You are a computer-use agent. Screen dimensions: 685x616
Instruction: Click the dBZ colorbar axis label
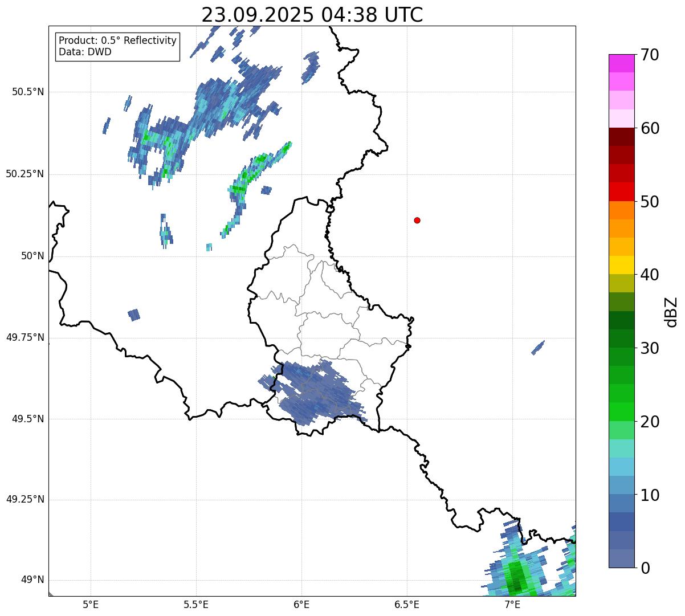point(671,312)
